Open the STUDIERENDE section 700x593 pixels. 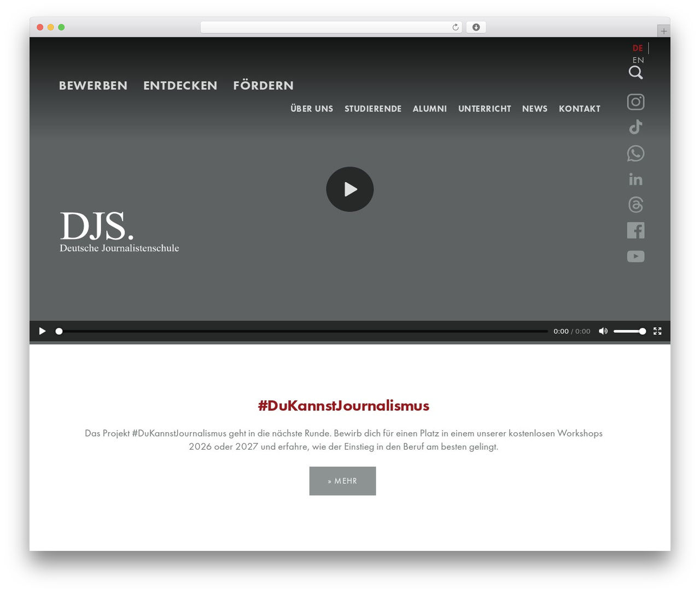pos(373,109)
